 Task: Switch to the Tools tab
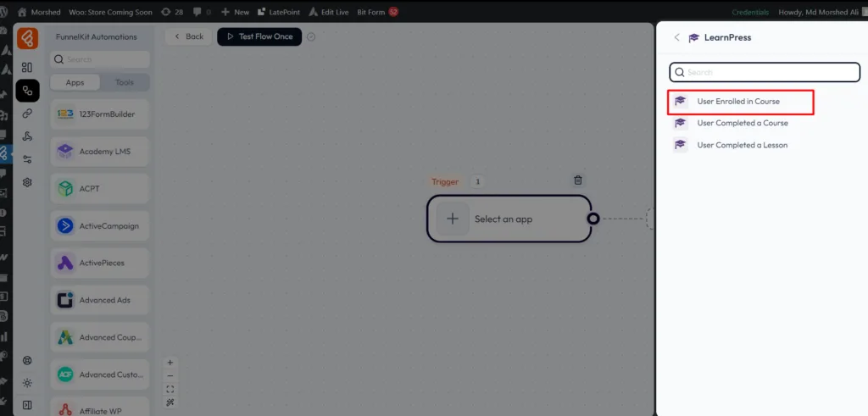click(125, 82)
